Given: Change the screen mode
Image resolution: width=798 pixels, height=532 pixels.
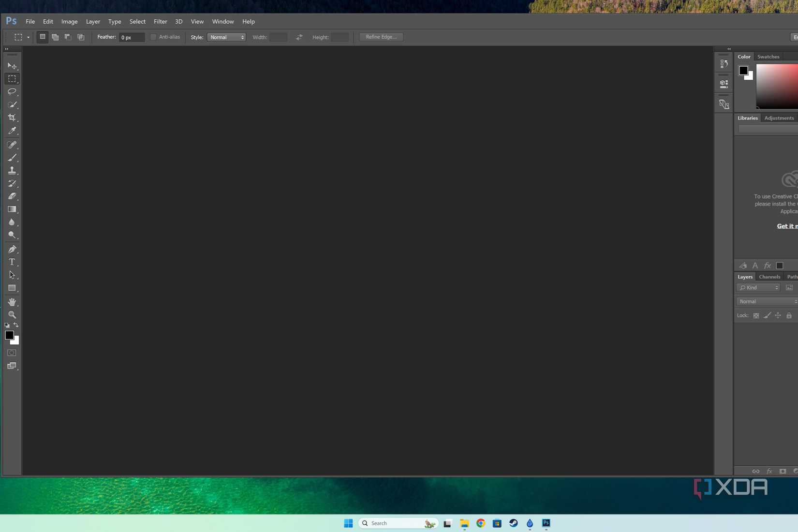Looking at the screenshot, I should point(12,366).
